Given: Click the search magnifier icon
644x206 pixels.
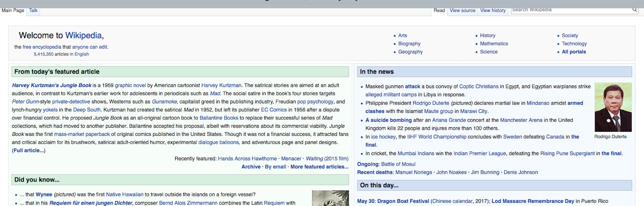Looking at the screenshot, I should (x=634, y=10).
